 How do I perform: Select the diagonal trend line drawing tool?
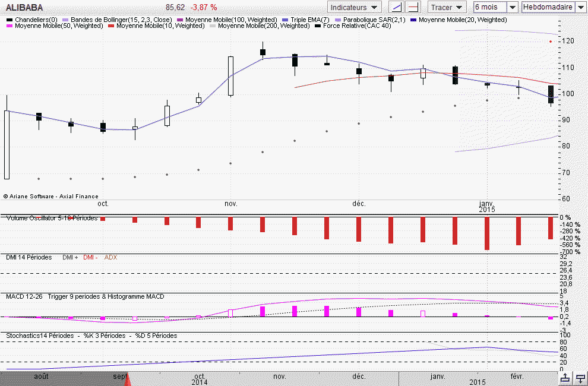[x=396, y=7]
